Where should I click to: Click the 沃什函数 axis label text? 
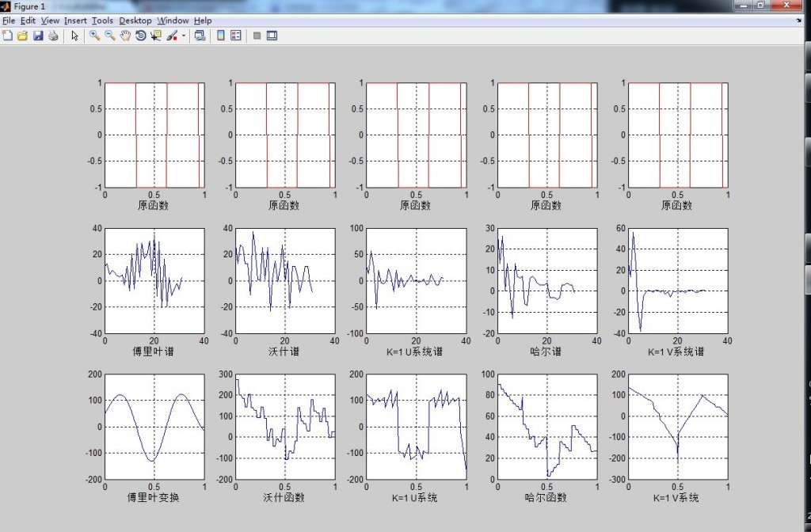(284, 497)
